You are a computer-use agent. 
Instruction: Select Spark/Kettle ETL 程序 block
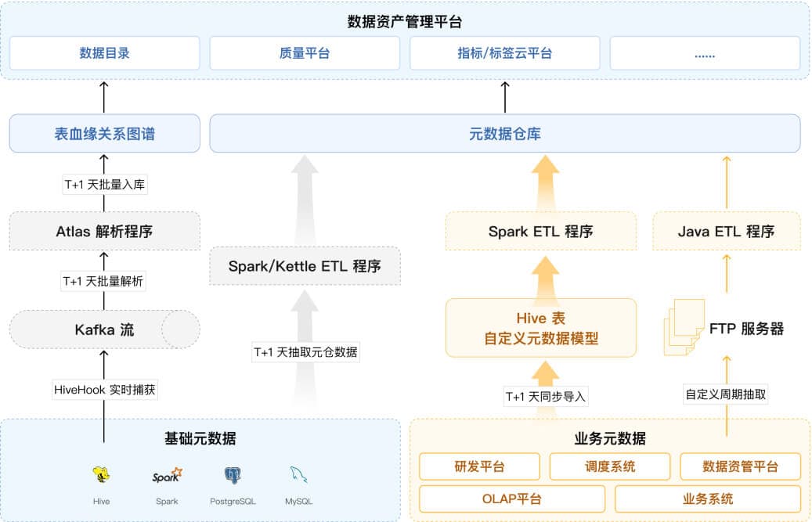pyautogui.click(x=305, y=266)
